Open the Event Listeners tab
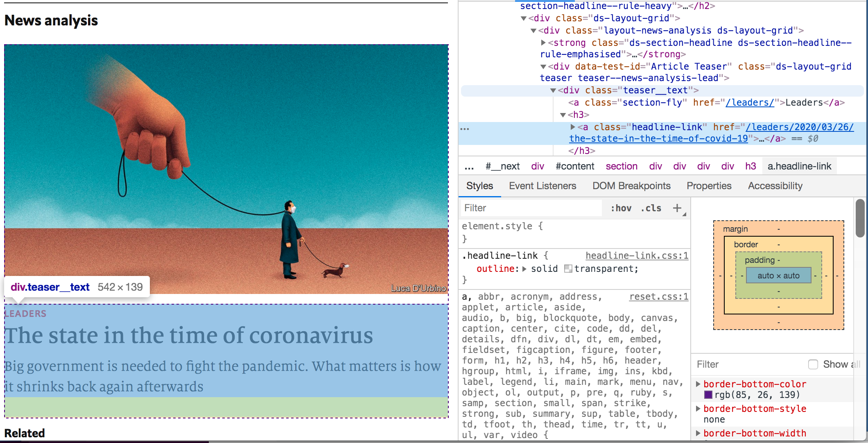This screenshot has width=868, height=443. [x=542, y=186]
